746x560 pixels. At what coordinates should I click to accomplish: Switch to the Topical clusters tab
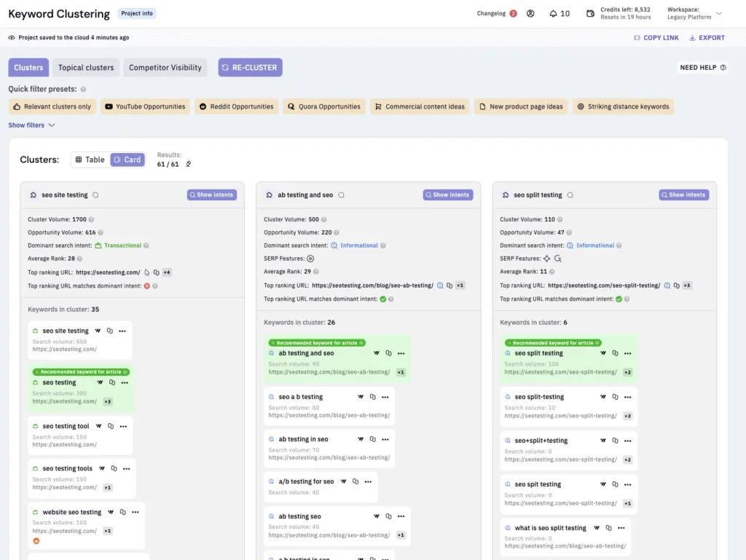click(x=85, y=67)
